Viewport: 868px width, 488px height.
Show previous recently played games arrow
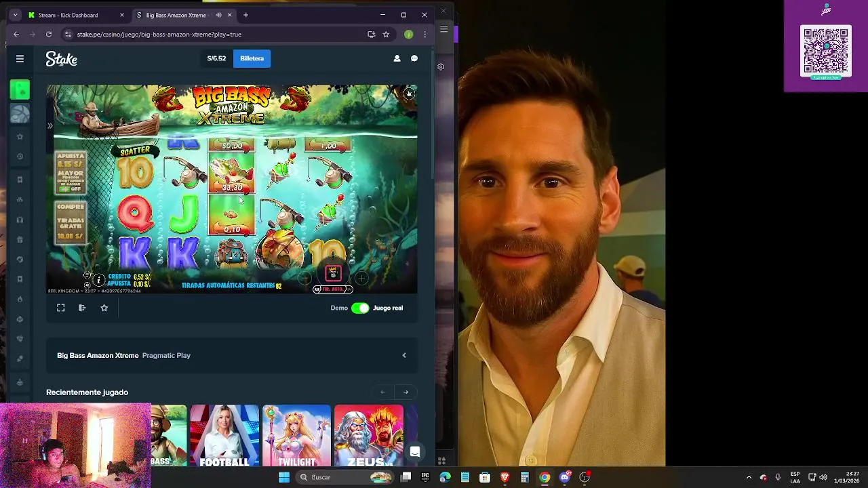382,392
